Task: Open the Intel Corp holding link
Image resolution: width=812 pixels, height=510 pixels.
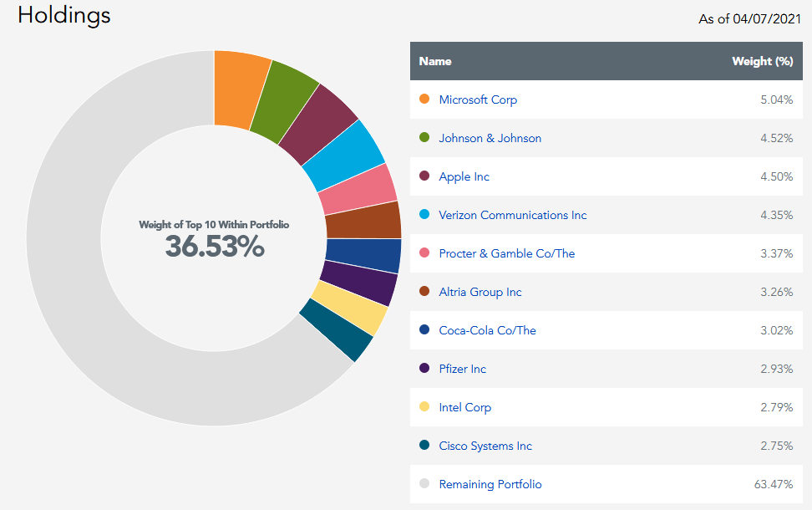Action: point(465,407)
